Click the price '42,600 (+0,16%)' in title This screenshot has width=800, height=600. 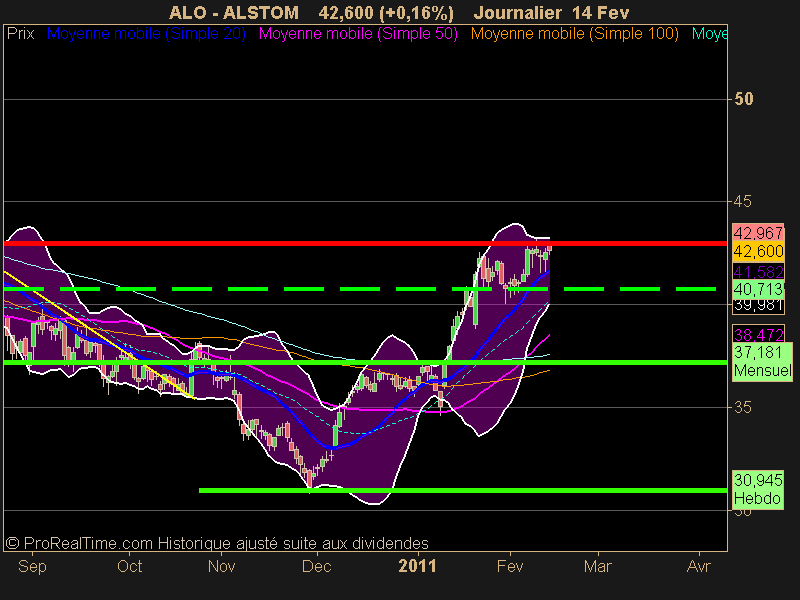386,13
